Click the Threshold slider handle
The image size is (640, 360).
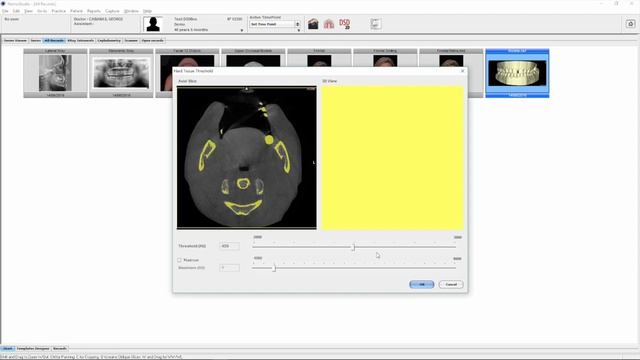tap(354, 247)
